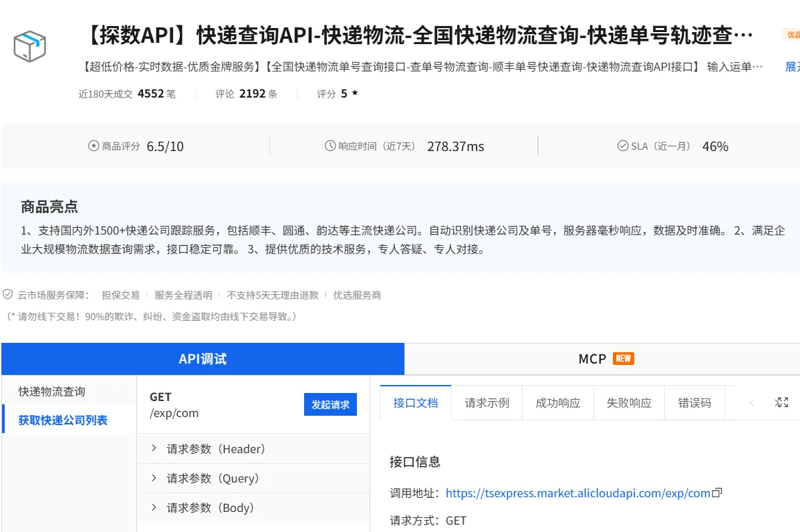800x532 pixels.
Task: Switch to the MCP tab
Action: point(602,359)
